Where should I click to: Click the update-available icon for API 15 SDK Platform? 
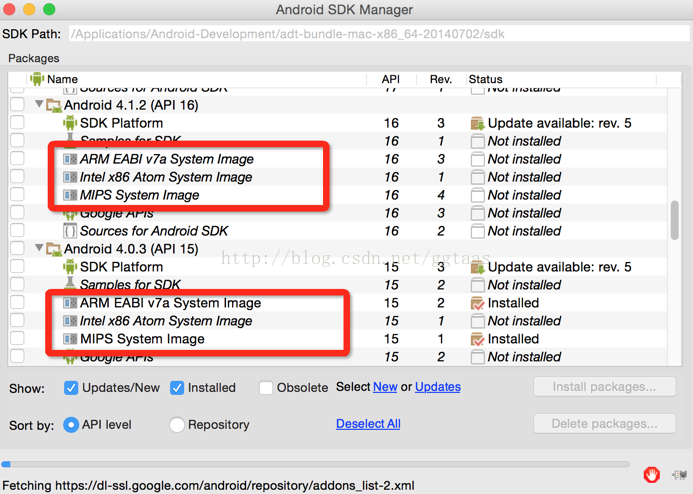pos(477,267)
